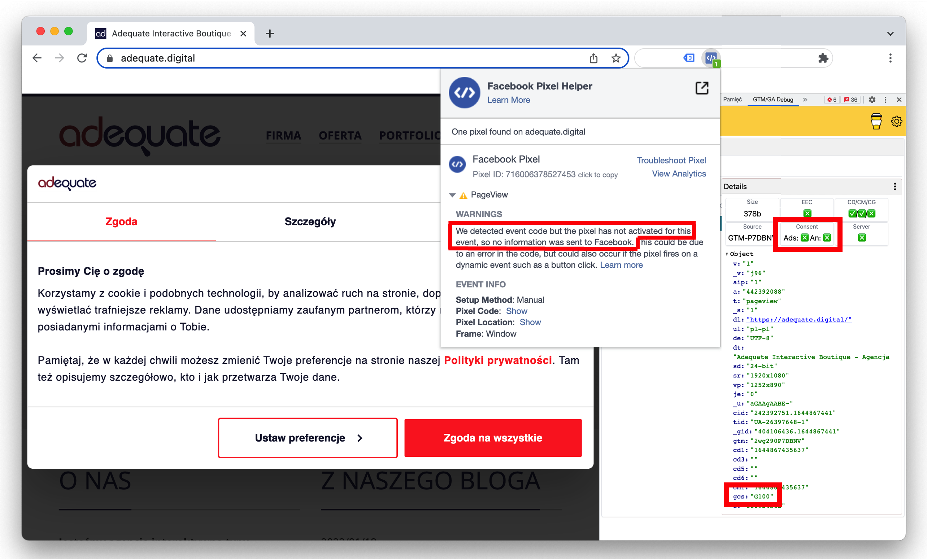Collapse the Object tree in Details
The image size is (927, 560).
(x=727, y=255)
